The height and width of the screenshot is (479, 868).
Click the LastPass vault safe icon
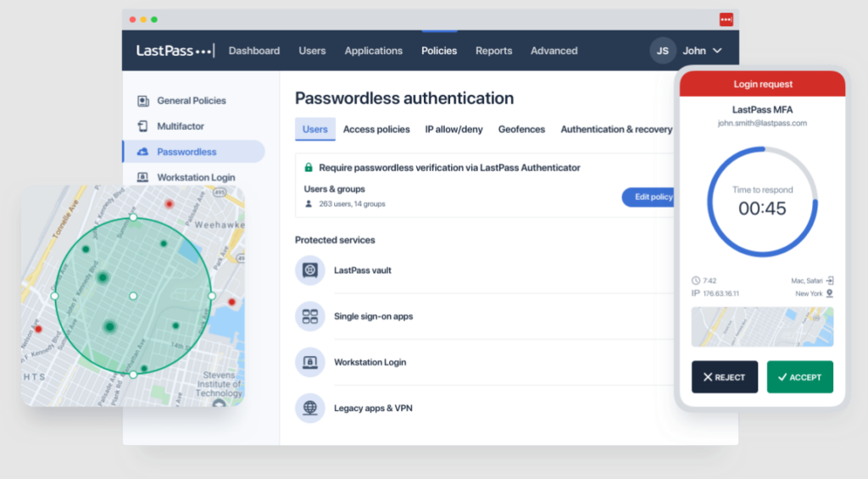click(x=310, y=270)
